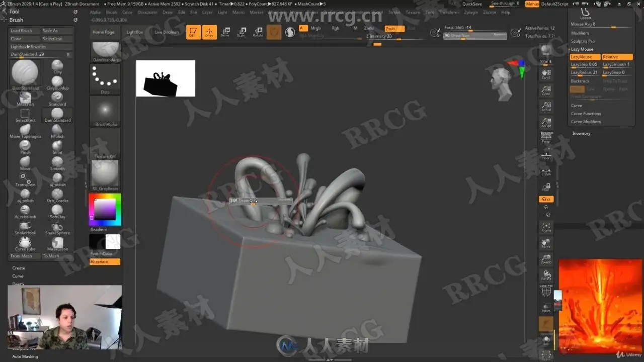Click the Actual size icon
This screenshot has width=644, height=362.
click(546, 107)
